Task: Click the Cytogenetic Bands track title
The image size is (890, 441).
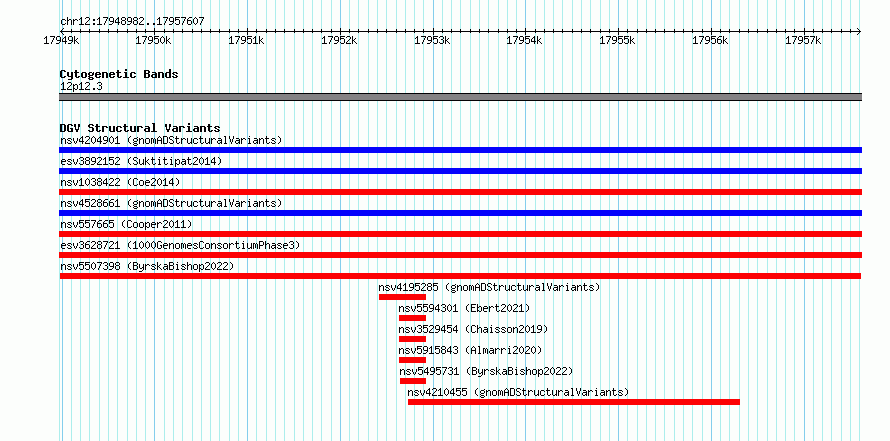Action: (x=119, y=74)
